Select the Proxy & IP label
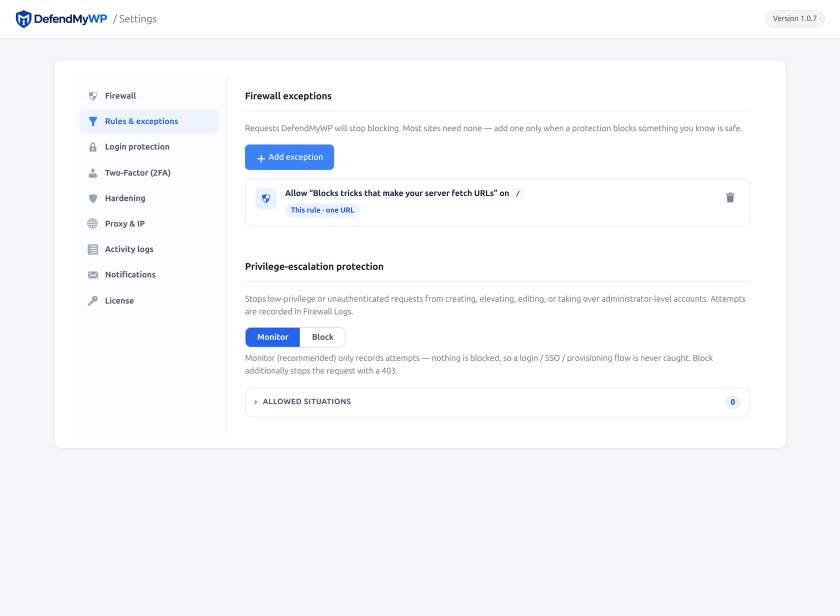 click(x=125, y=224)
